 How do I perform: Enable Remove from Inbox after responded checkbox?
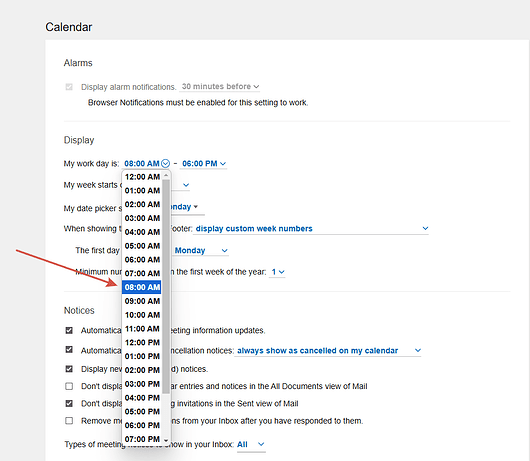69,421
